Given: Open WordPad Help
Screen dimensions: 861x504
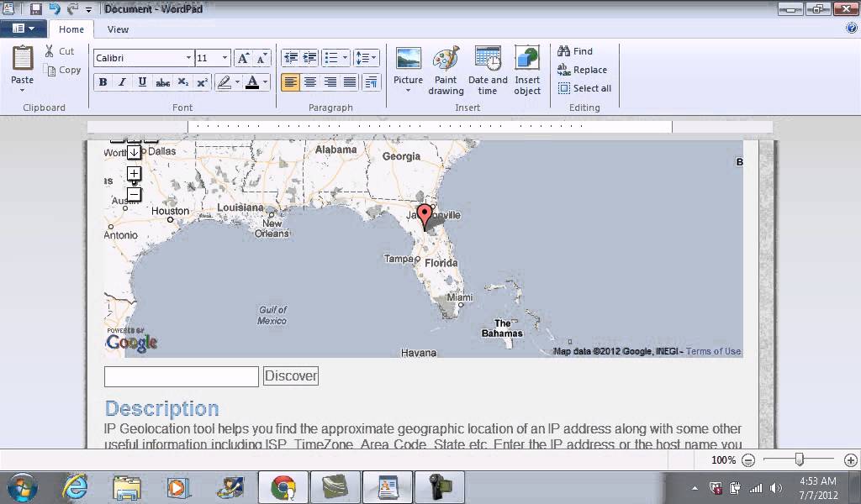Looking at the screenshot, I should [x=852, y=28].
